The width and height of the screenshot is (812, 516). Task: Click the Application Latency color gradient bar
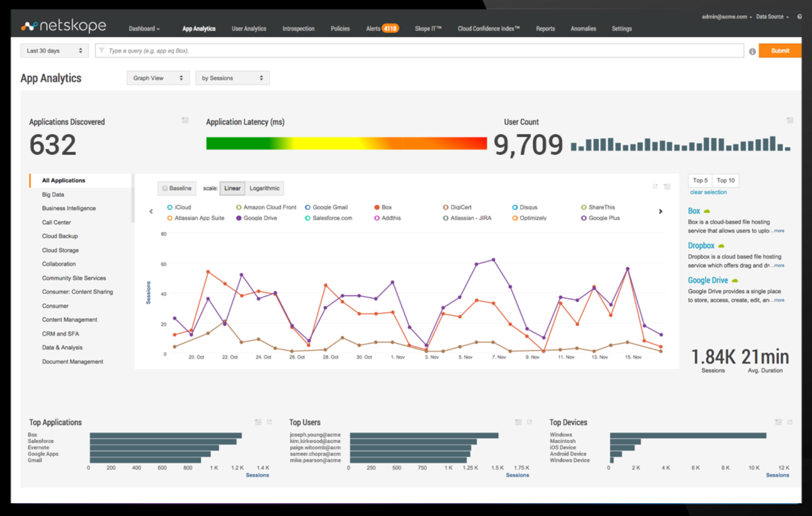[x=346, y=143]
